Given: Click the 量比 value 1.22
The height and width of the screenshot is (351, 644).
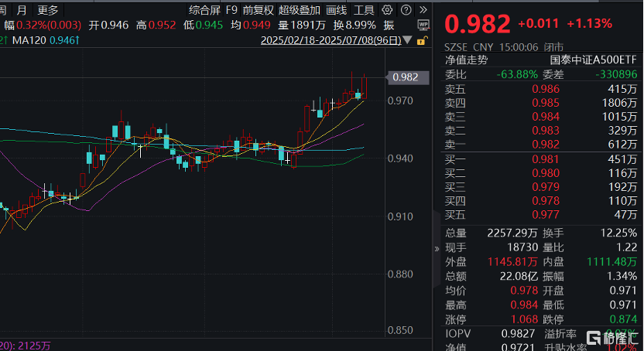Looking at the screenshot, I should pyautogui.click(x=627, y=247).
